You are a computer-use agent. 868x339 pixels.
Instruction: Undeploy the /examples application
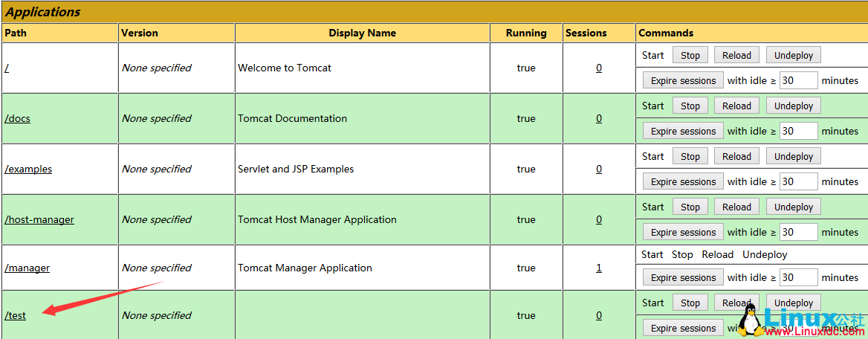click(x=794, y=156)
